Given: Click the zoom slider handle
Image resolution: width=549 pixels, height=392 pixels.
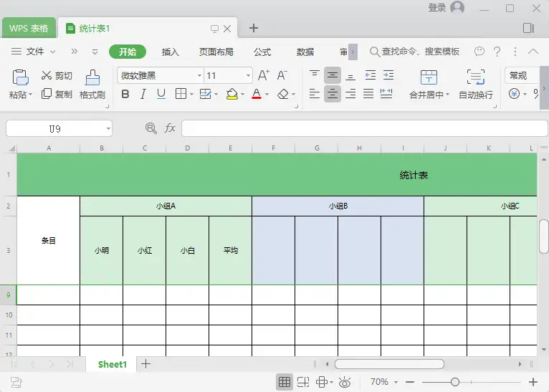Looking at the screenshot, I should click(454, 382).
